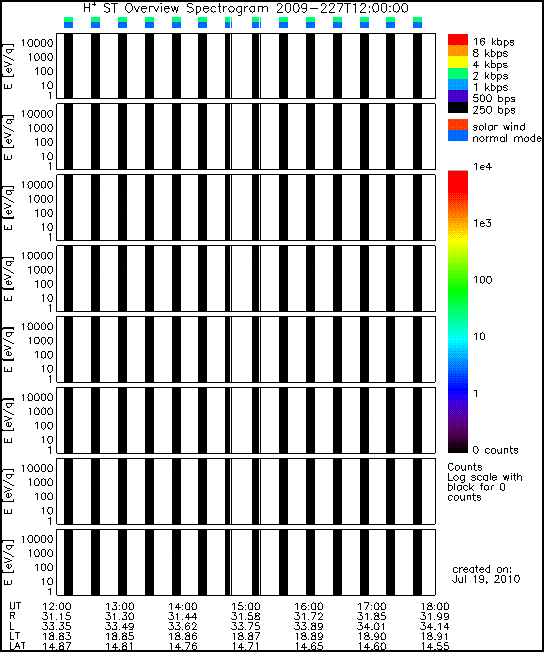Click the LT value 18.91
Image resolution: width=544 pixels, height=652 pixels.
pyautogui.click(x=435, y=636)
